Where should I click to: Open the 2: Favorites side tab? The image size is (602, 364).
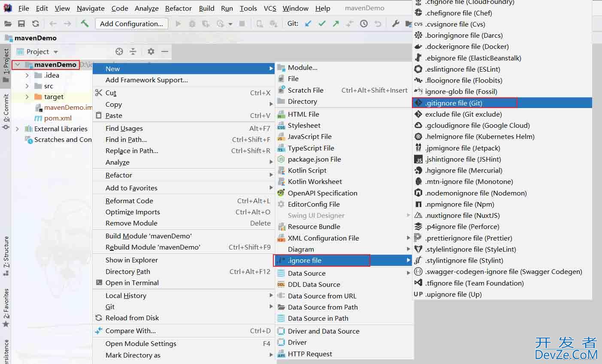[x=6, y=308]
